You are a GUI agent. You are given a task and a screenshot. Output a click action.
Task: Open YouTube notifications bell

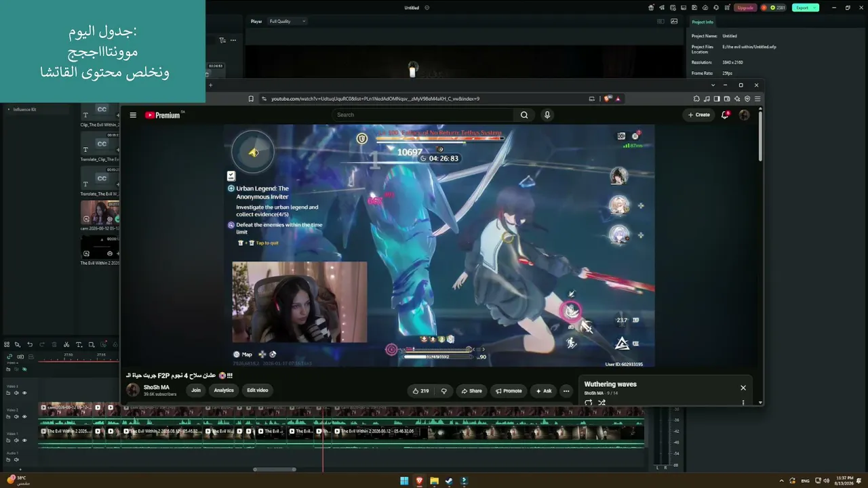[x=725, y=115]
